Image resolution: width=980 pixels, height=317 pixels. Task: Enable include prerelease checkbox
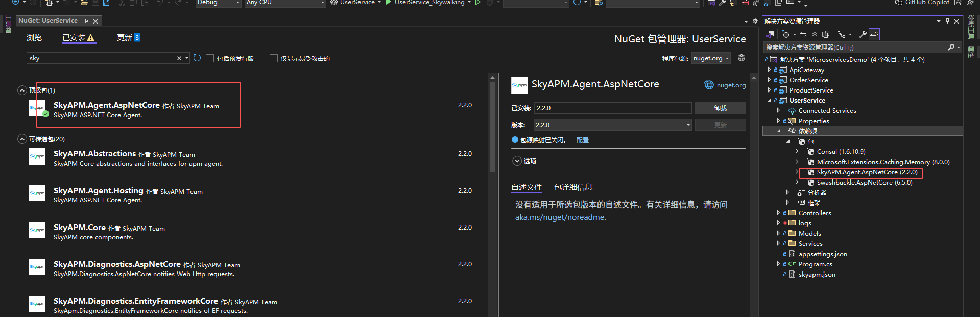click(x=210, y=58)
